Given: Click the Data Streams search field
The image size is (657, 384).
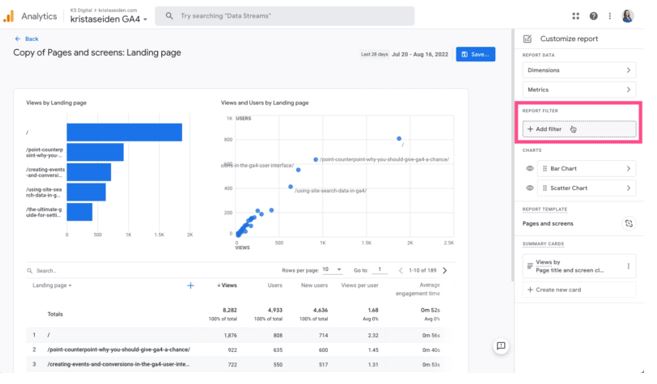Looking at the screenshot, I should coord(285,16).
